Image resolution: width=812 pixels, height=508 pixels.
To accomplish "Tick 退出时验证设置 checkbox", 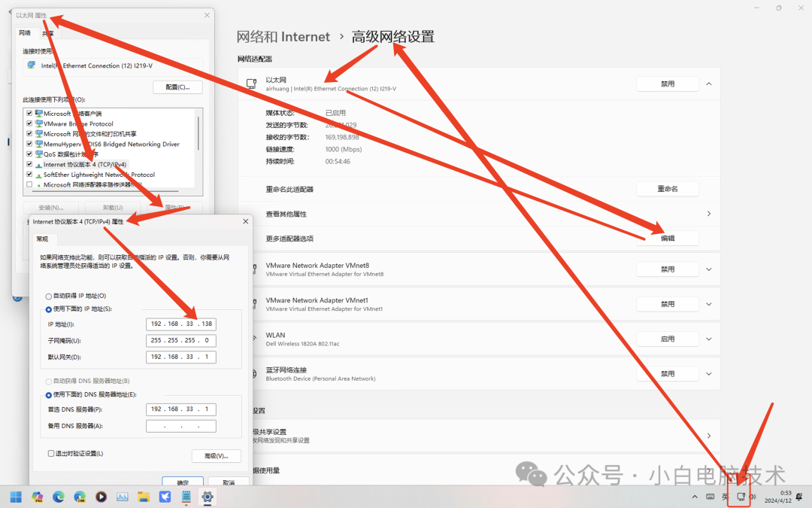I will [51, 454].
